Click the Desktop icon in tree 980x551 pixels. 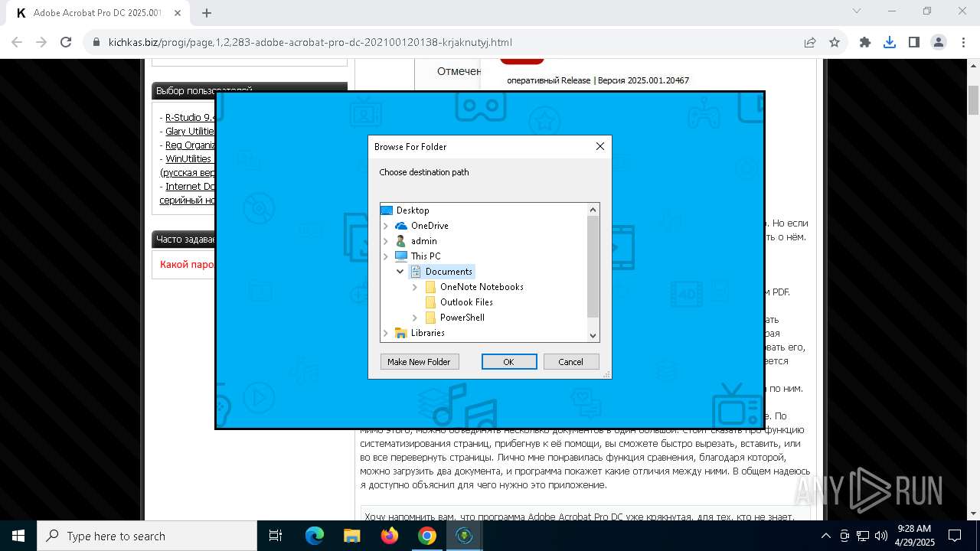(387, 210)
